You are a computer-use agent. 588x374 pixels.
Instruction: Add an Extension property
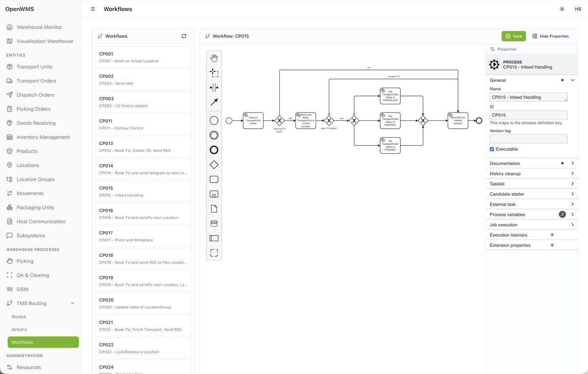552,245
